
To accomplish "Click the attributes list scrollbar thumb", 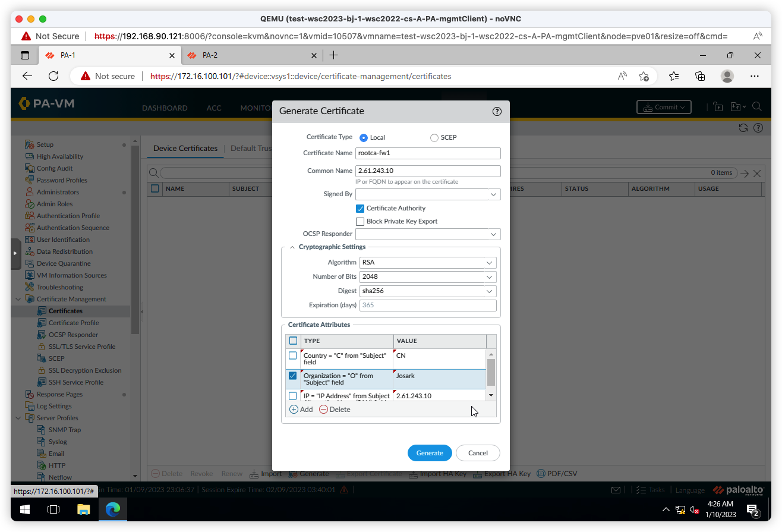I will pos(491,373).
